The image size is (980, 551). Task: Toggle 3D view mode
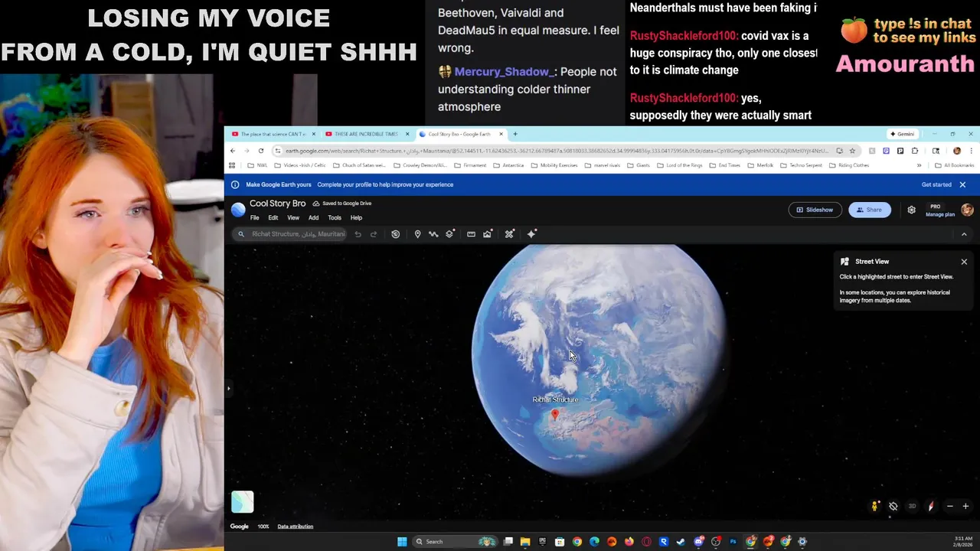912,507
